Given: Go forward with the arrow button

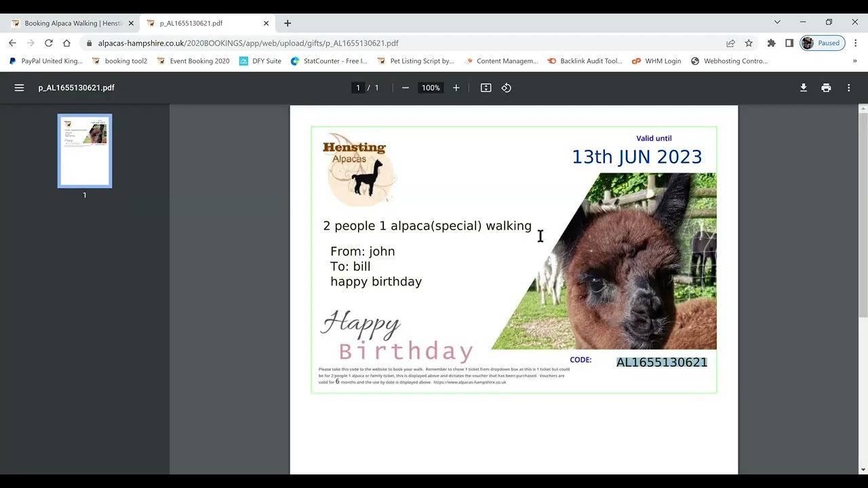Looking at the screenshot, I should coord(31,43).
